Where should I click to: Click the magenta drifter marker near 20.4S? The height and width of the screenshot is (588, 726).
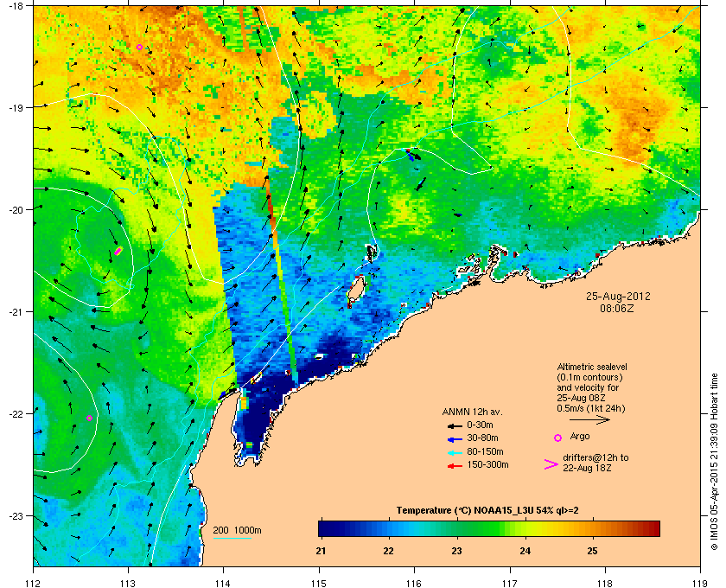pyautogui.click(x=118, y=251)
